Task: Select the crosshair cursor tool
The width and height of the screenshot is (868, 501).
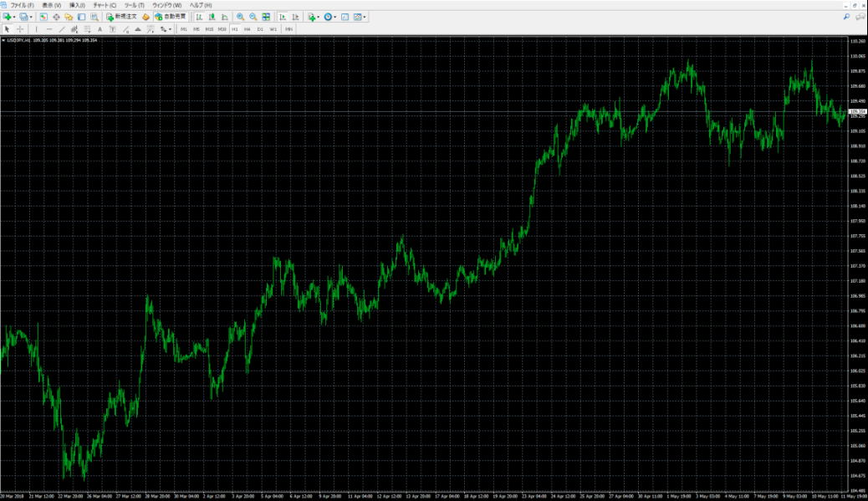Action: [x=20, y=29]
